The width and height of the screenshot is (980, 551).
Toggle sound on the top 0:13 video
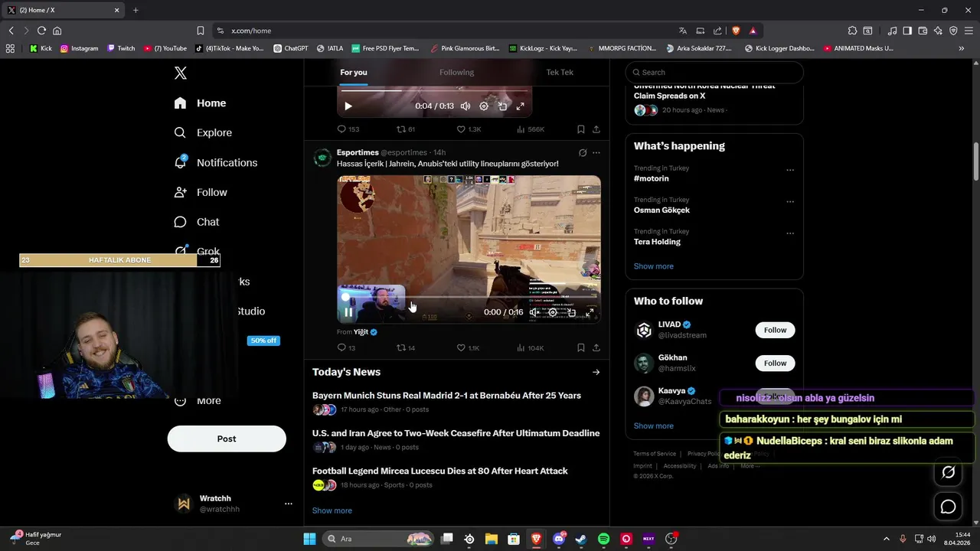tap(465, 106)
